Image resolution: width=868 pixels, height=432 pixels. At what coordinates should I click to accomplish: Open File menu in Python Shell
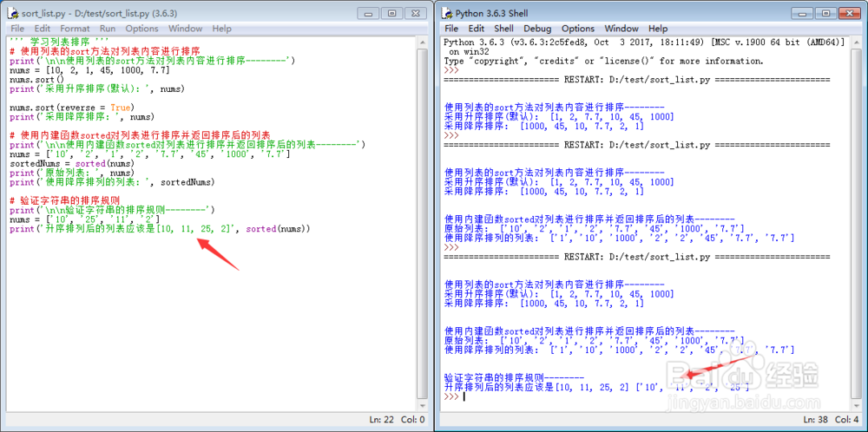(451, 29)
